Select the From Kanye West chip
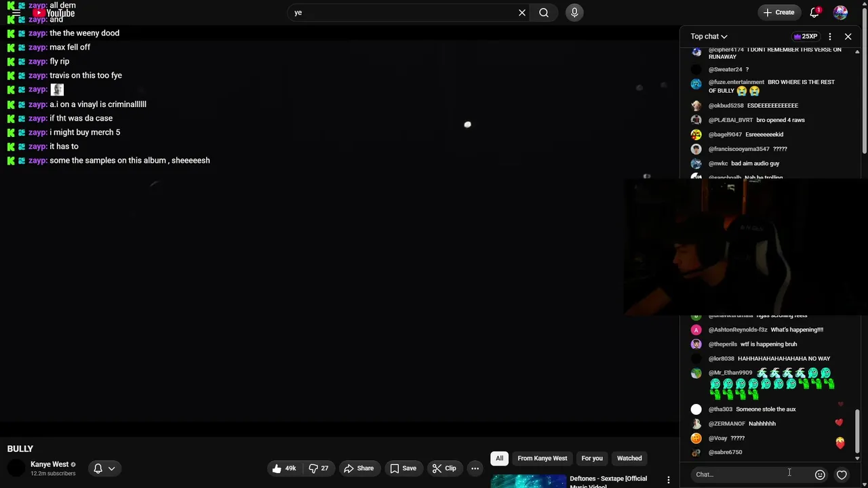Image resolution: width=868 pixels, height=488 pixels. [542, 458]
